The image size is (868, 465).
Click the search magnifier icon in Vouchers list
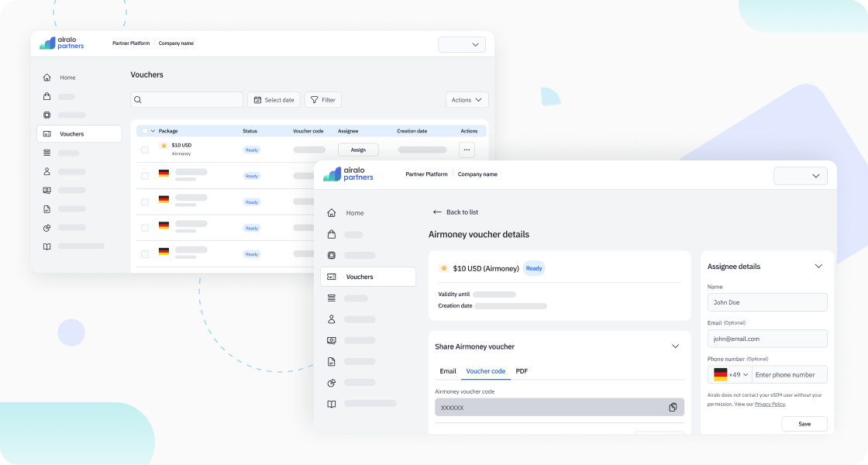coord(138,100)
